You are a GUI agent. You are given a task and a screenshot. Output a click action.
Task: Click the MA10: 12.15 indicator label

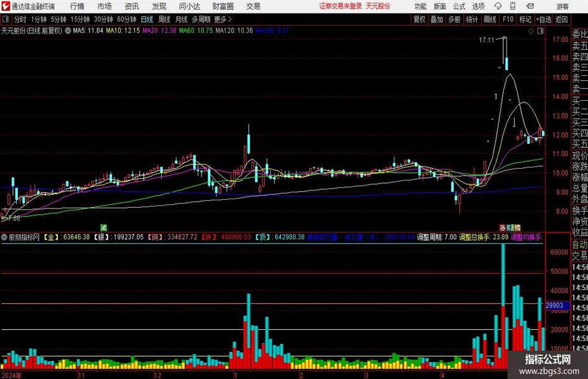point(123,30)
